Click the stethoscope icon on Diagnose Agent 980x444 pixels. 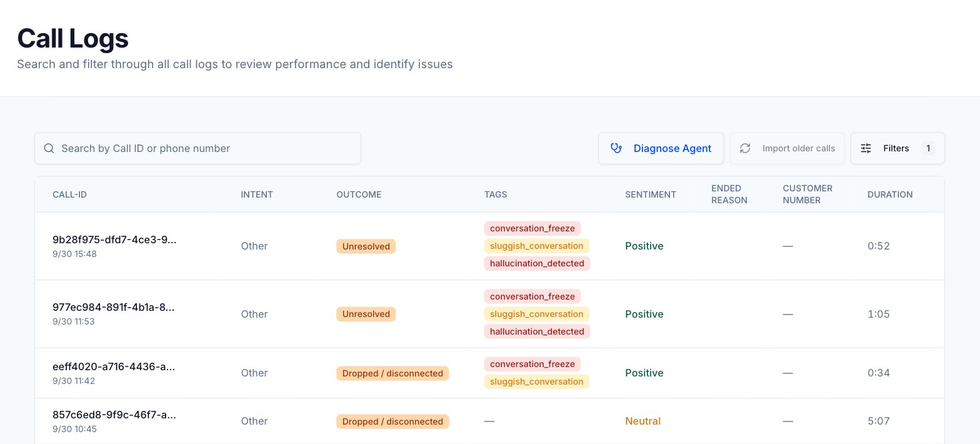(616, 148)
